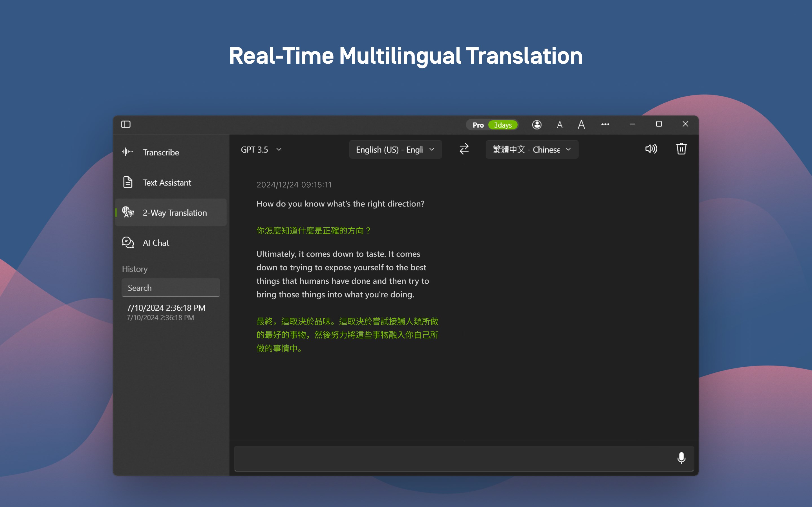
Task: Toggle the speaker audio playback
Action: tap(651, 149)
